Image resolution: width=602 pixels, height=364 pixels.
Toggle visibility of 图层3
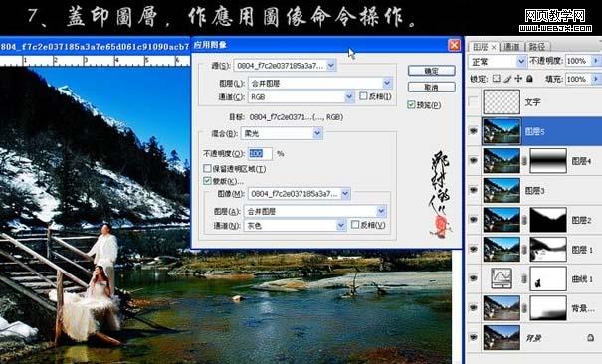point(473,190)
